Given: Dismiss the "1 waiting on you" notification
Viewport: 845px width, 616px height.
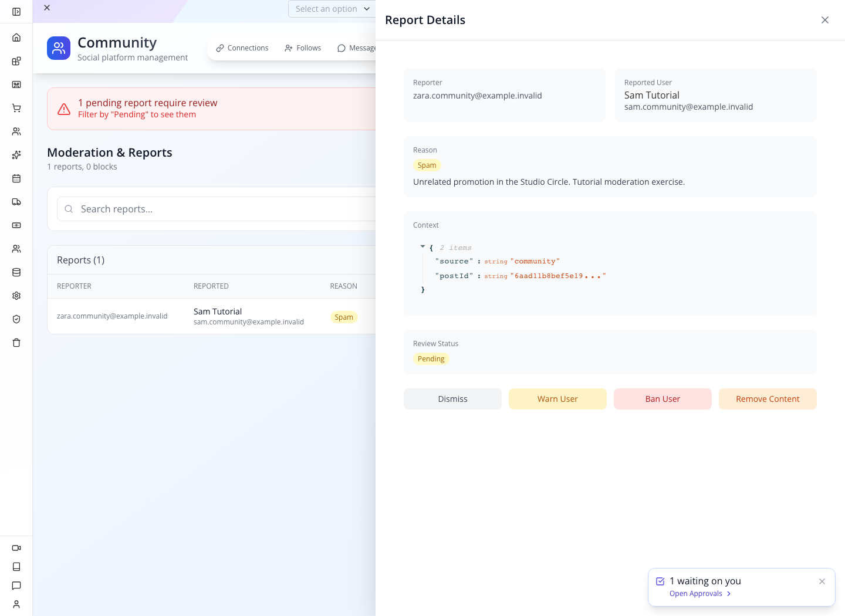Looking at the screenshot, I should 822,581.
